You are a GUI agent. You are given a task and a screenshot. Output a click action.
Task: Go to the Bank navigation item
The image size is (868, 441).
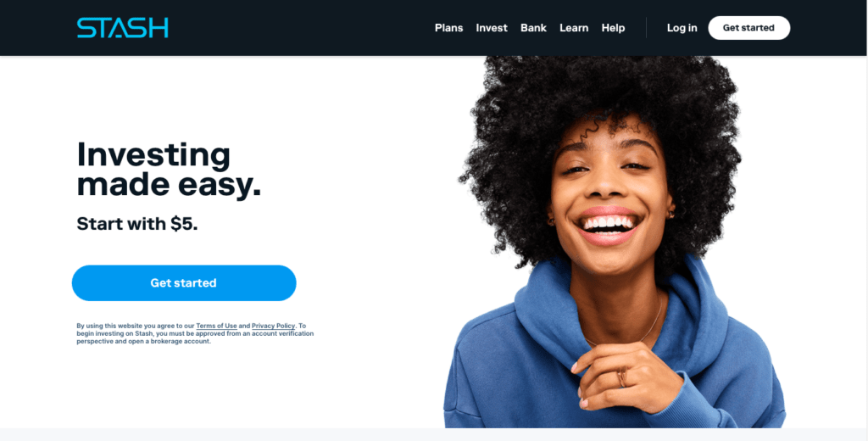pyautogui.click(x=533, y=28)
